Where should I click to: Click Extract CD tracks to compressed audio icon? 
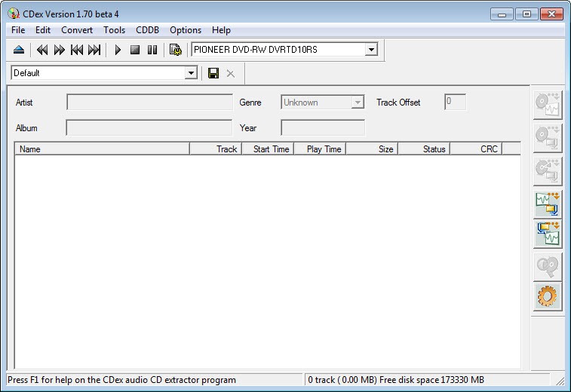coord(548,138)
